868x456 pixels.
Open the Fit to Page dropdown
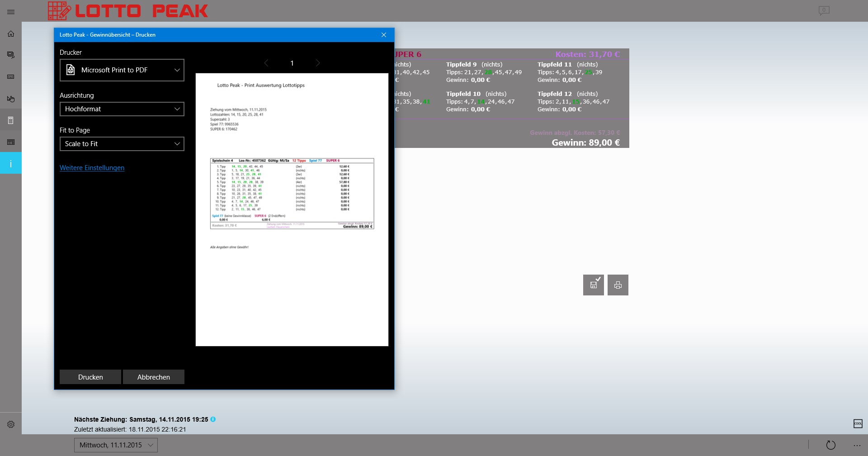122,144
